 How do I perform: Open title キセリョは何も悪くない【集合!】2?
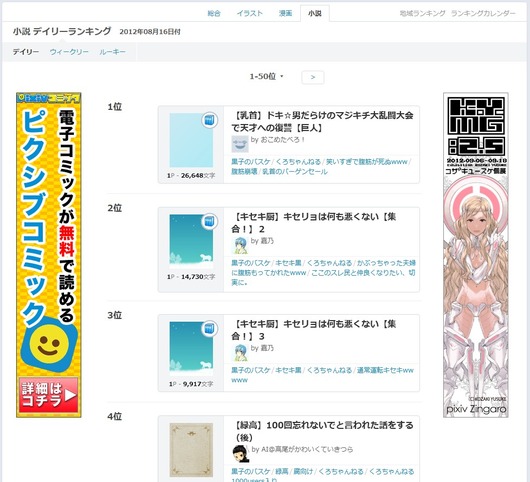pyautogui.click(x=314, y=223)
